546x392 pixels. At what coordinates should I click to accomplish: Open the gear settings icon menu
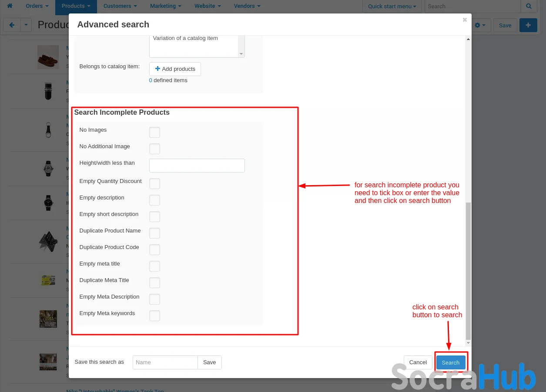(x=480, y=25)
